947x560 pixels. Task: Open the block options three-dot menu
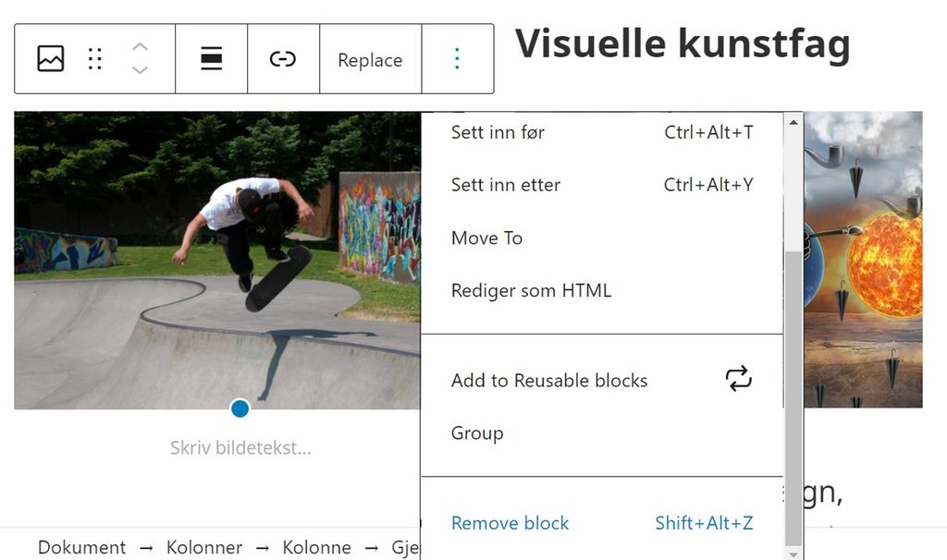click(x=457, y=58)
